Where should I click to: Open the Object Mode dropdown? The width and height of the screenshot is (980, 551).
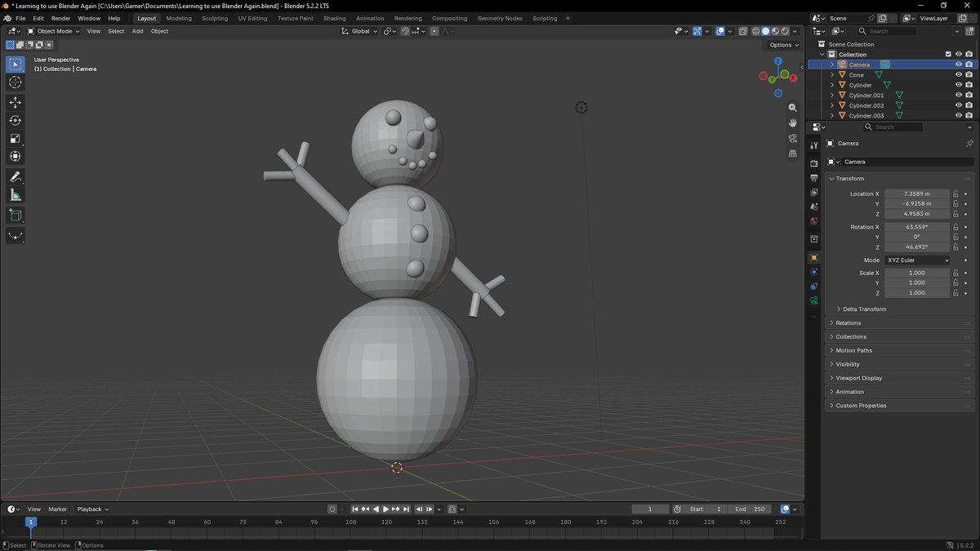(53, 31)
